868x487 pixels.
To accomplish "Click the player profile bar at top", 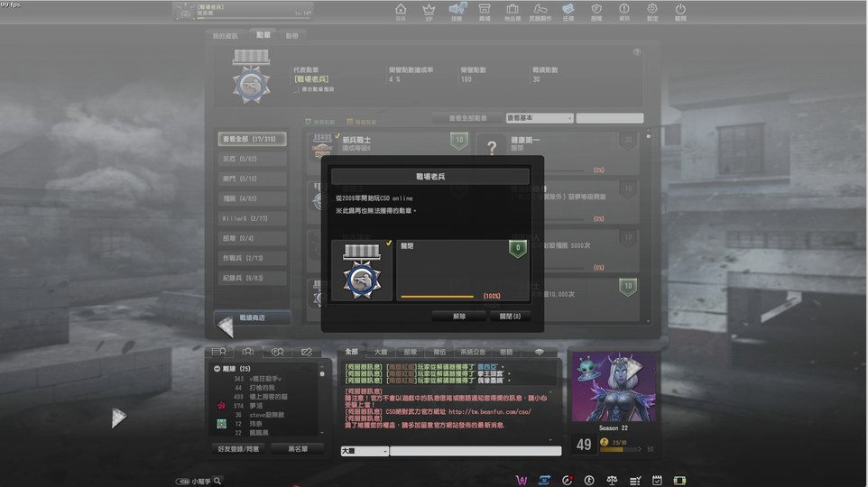I will click(242, 11).
